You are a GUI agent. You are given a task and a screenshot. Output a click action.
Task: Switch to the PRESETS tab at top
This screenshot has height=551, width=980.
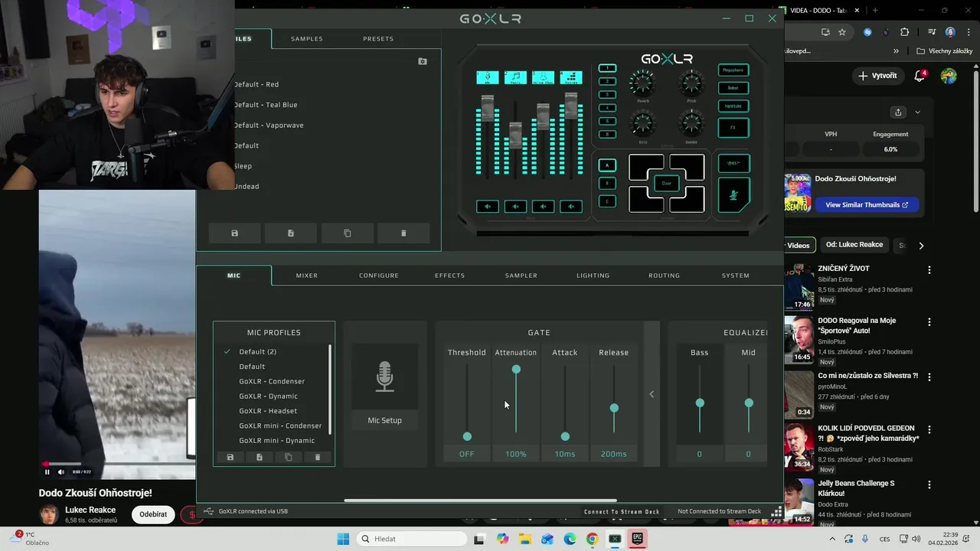pyautogui.click(x=378, y=38)
